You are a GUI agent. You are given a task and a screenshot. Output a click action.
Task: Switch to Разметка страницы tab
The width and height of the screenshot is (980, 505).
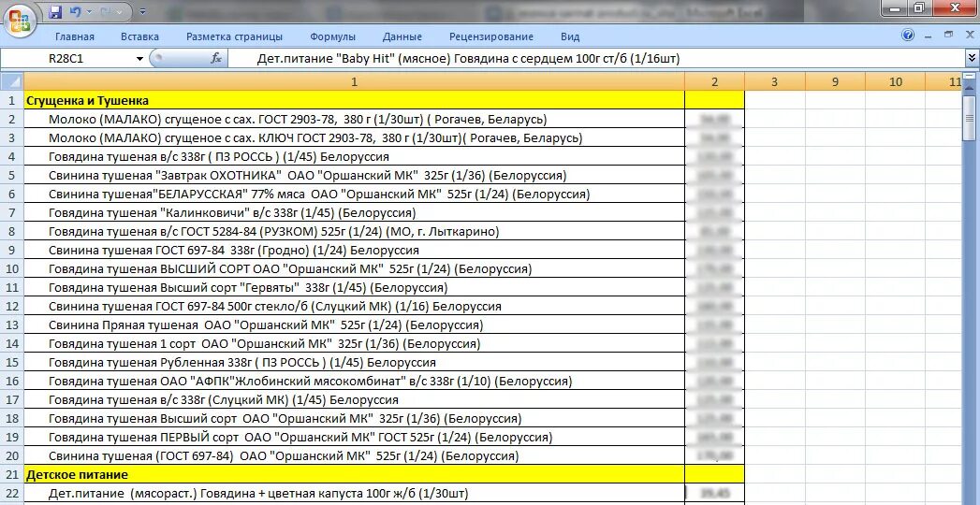pyautogui.click(x=234, y=36)
